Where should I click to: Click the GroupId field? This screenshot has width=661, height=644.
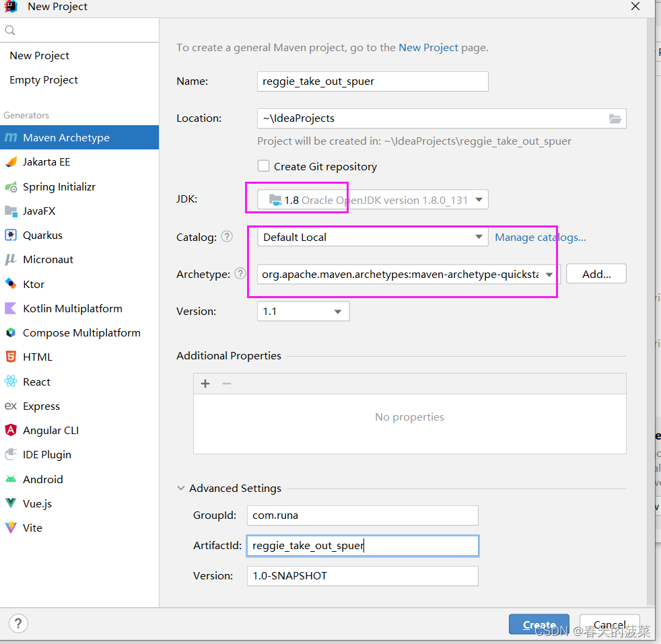point(363,515)
